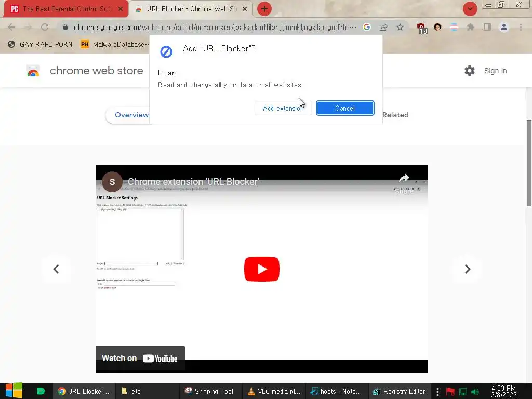Open Chrome three-dot menu
This screenshot has height=399, width=532.
pyautogui.click(x=521, y=27)
